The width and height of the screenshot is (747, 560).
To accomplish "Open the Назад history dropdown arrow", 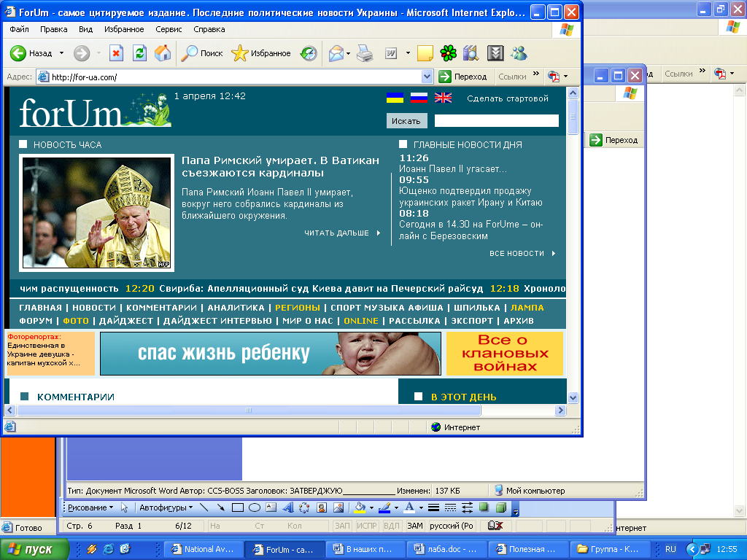I will point(61,53).
